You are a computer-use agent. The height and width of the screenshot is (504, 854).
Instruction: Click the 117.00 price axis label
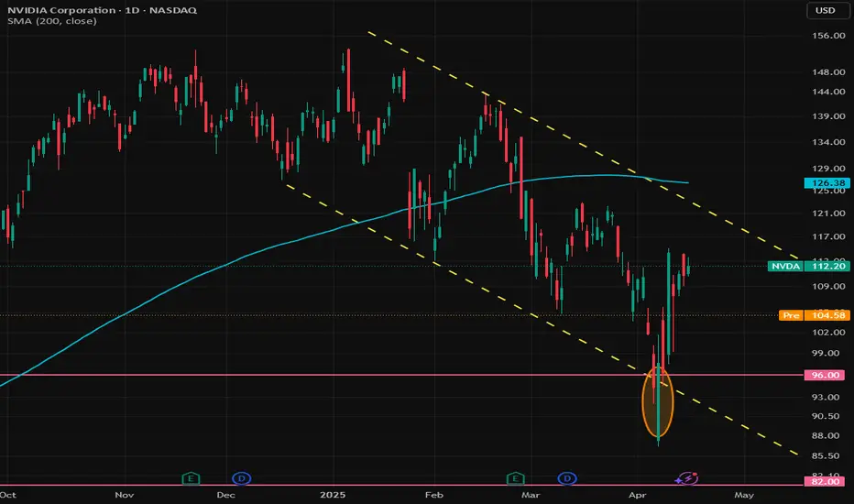(x=828, y=236)
